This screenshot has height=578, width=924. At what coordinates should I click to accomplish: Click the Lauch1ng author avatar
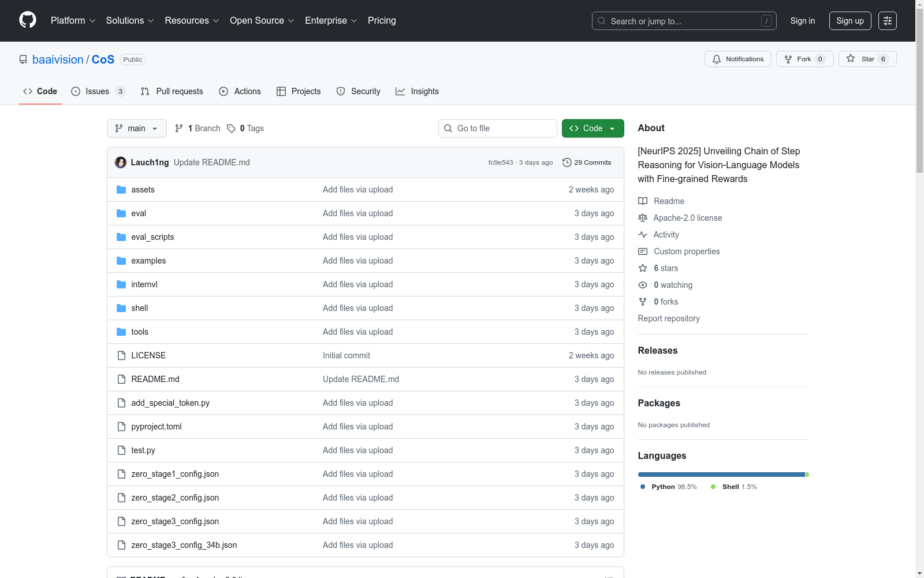[x=121, y=162]
